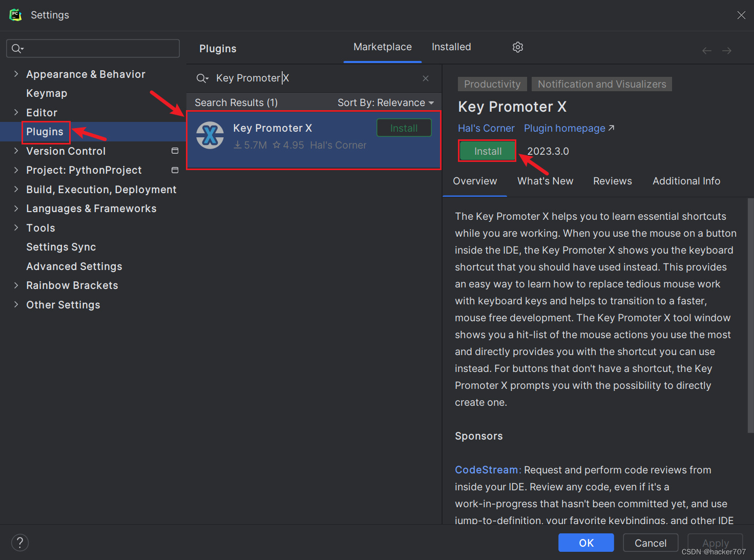The width and height of the screenshot is (754, 560).
Task: Click the settings search input field
Action: (x=93, y=48)
